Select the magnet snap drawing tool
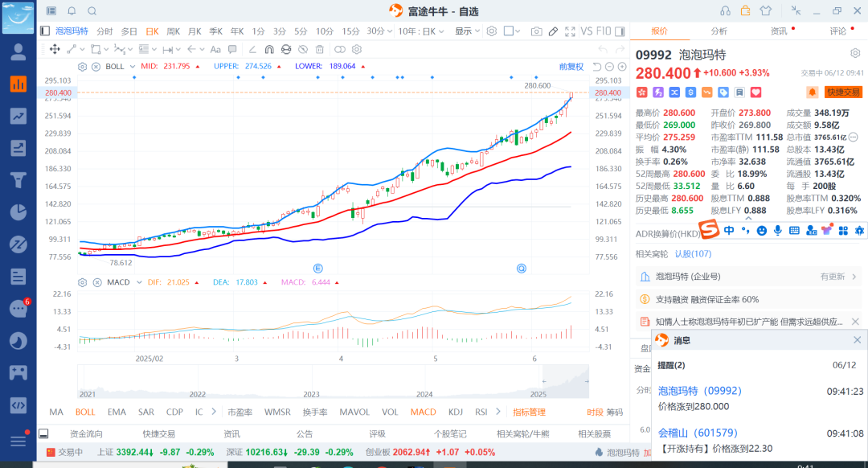The height and width of the screenshot is (468, 868). tap(269, 49)
